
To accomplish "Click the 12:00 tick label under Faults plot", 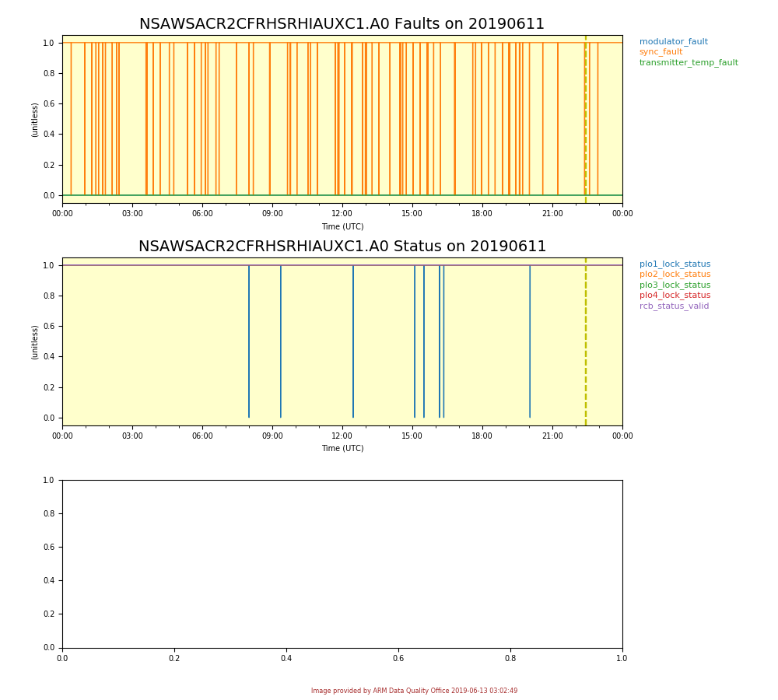I will [x=342, y=213].
